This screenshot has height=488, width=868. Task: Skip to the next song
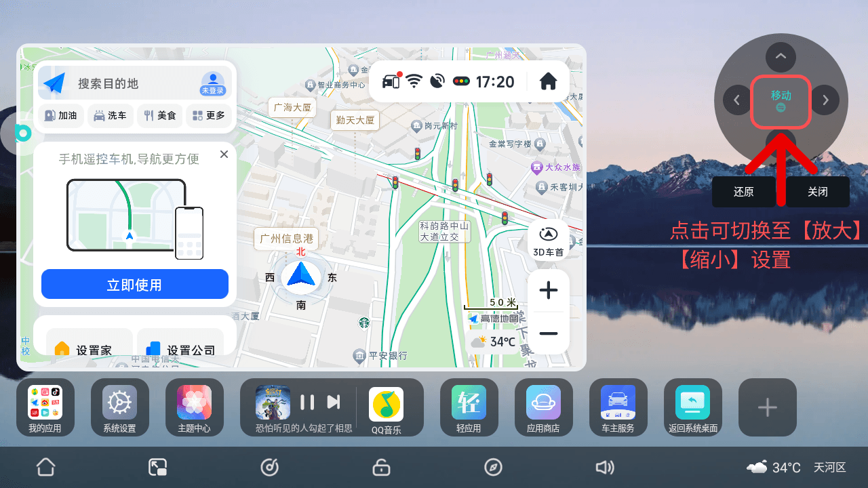coord(334,402)
